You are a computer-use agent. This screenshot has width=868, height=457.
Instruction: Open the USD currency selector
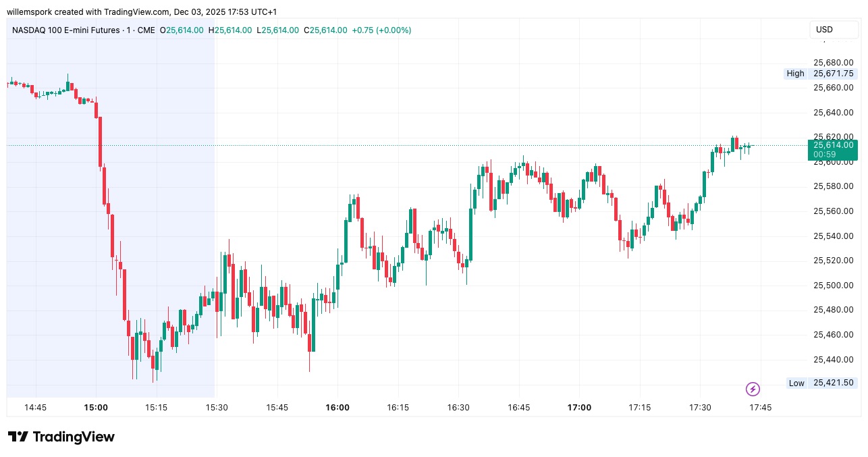click(832, 30)
